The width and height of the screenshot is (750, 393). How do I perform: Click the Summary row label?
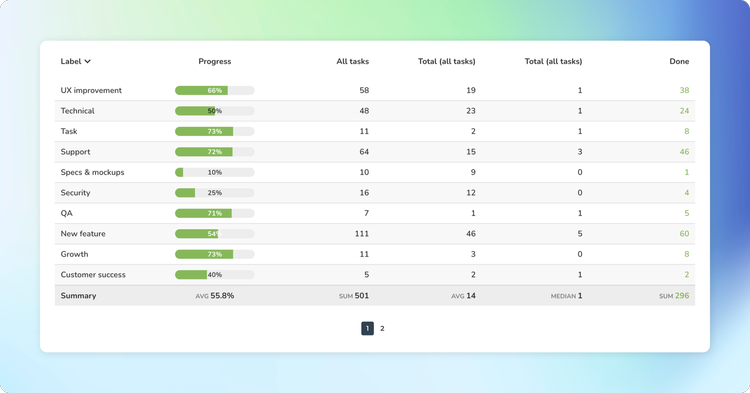click(78, 295)
